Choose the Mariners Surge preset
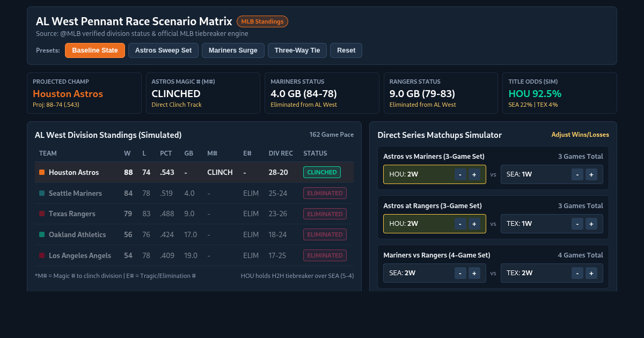The image size is (644, 338). tap(233, 50)
